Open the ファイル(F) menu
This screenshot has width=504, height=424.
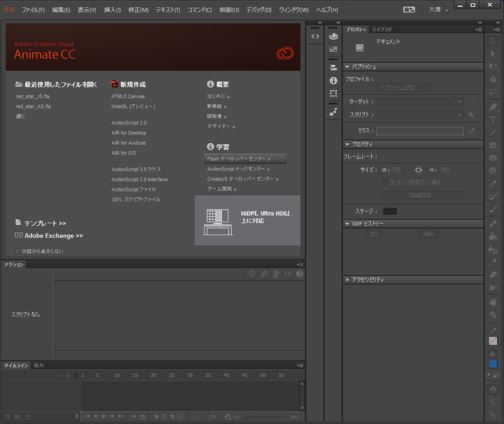[x=33, y=10]
